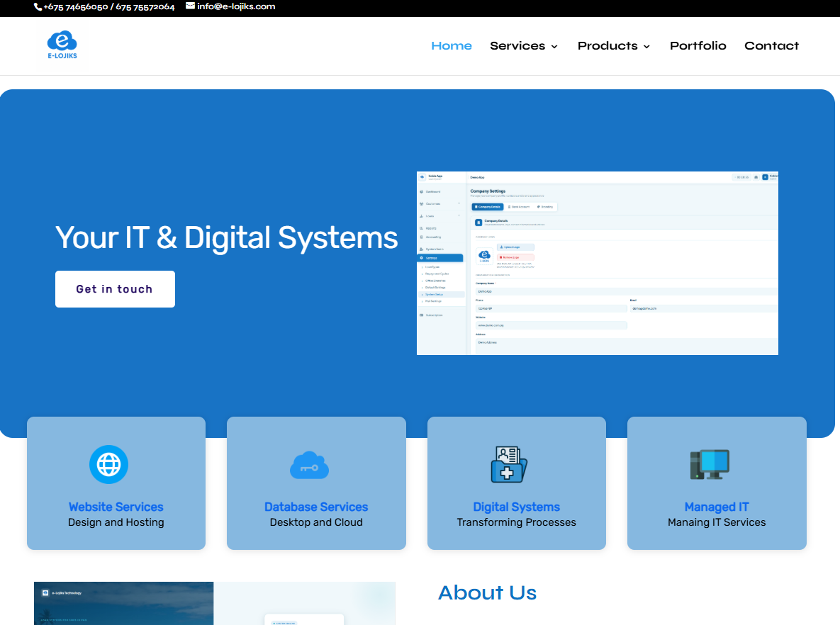The width and height of the screenshot is (840, 625).
Task: Click the preview image beside About Us
Action: (214, 603)
